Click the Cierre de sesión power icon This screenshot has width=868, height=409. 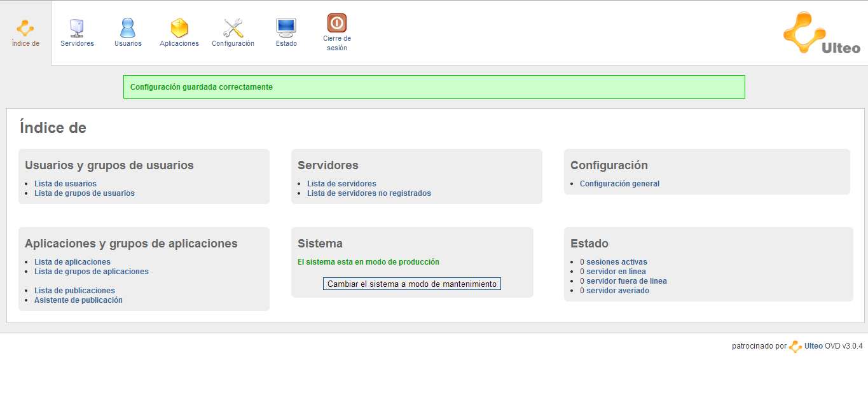pos(337,24)
